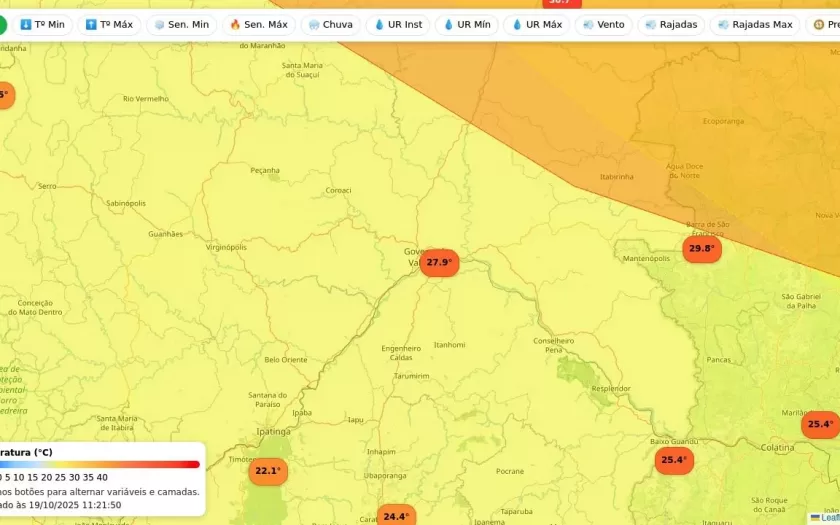840x525 pixels.
Task: Open the Leaflet attribution link
Action: point(826,518)
